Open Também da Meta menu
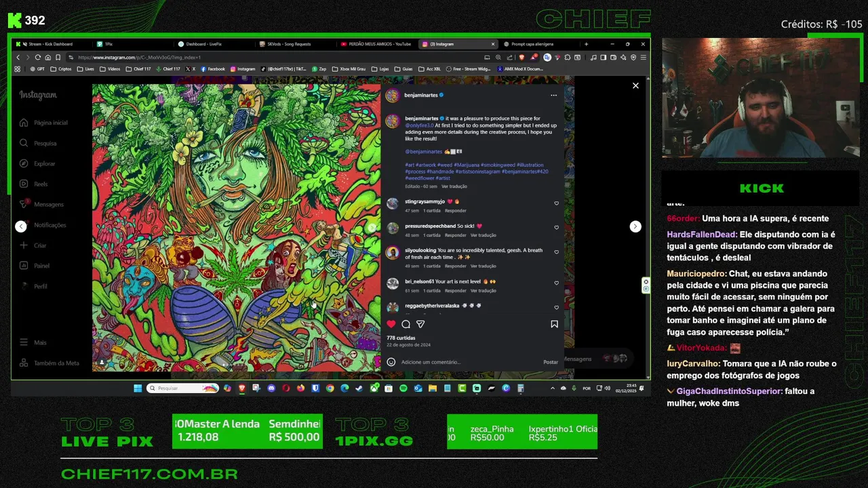This screenshot has width=868, height=488. pos(50,363)
